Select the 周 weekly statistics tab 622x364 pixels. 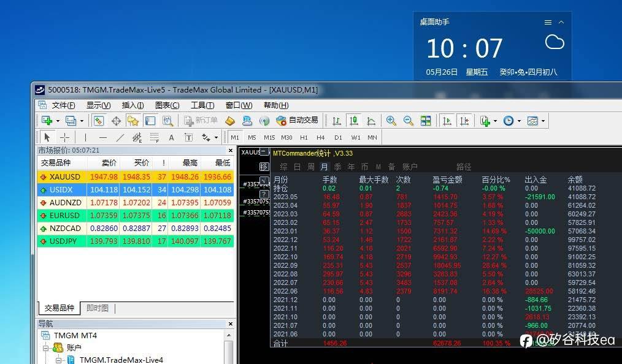click(311, 167)
